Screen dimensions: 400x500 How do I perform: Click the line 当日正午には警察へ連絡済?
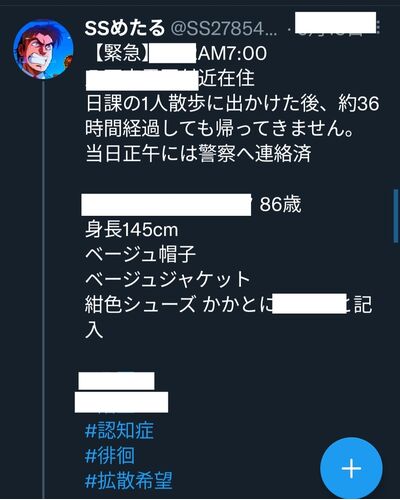199,154
